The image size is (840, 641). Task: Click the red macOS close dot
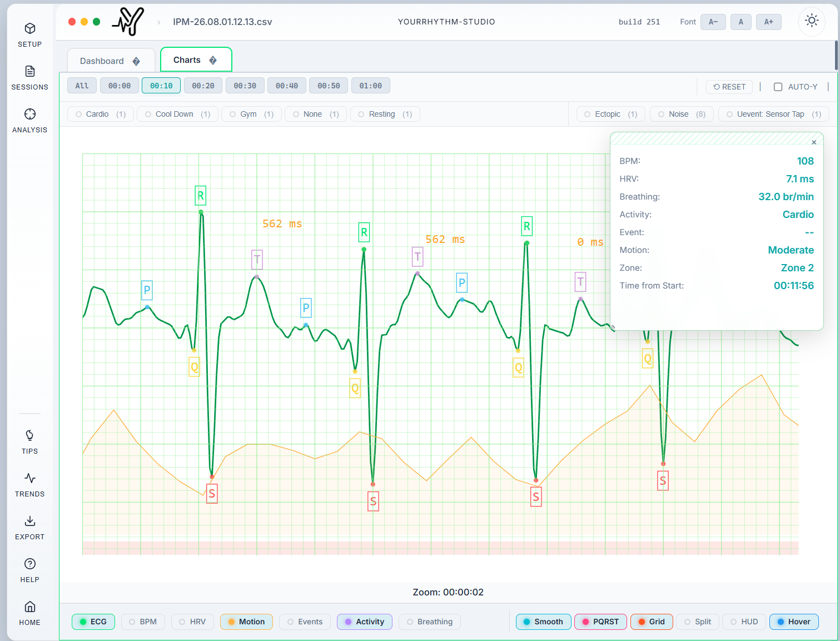[72, 22]
